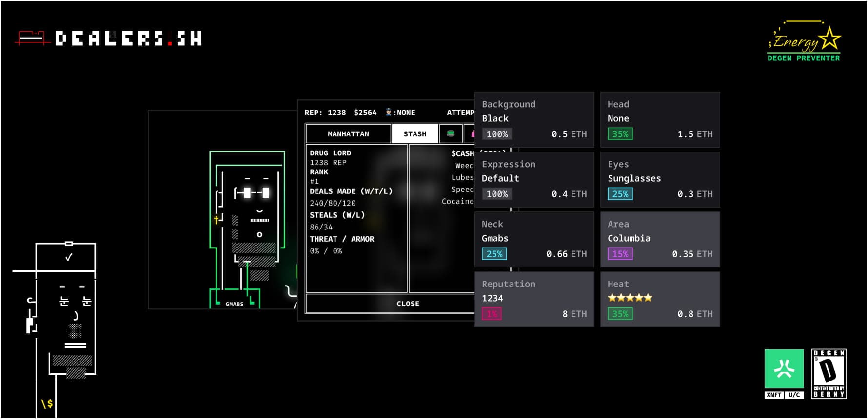Click the blue 25% badge under Sunglasses

pyautogui.click(x=620, y=194)
